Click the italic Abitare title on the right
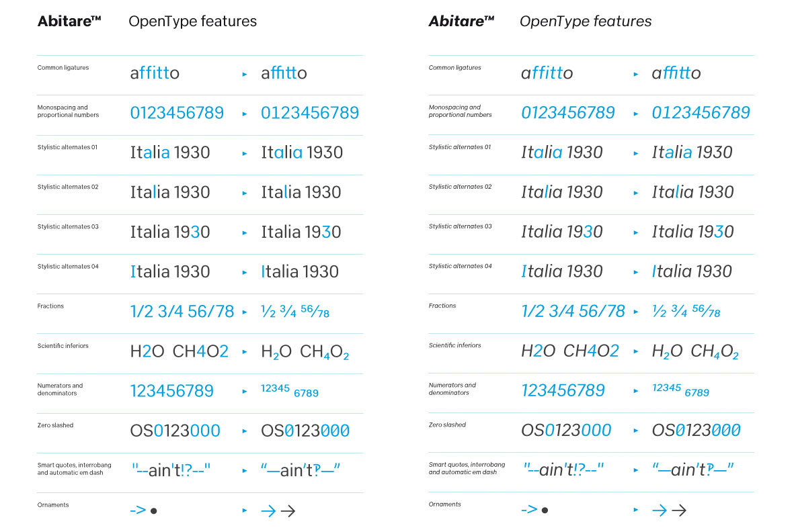This screenshot has height=532, width=796. 461,21
